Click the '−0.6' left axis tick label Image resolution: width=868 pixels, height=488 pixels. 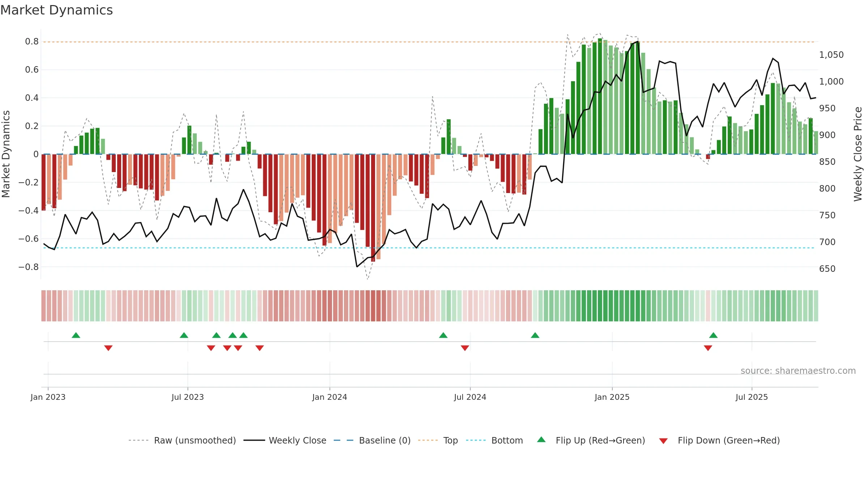pyautogui.click(x=29, y=239)
